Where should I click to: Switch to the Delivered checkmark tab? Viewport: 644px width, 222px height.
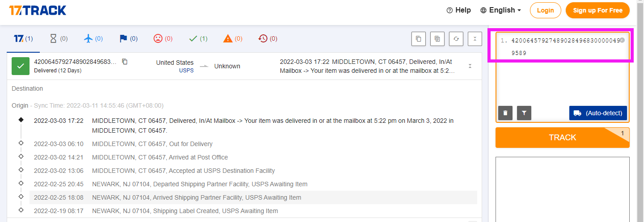pos(198,39)
